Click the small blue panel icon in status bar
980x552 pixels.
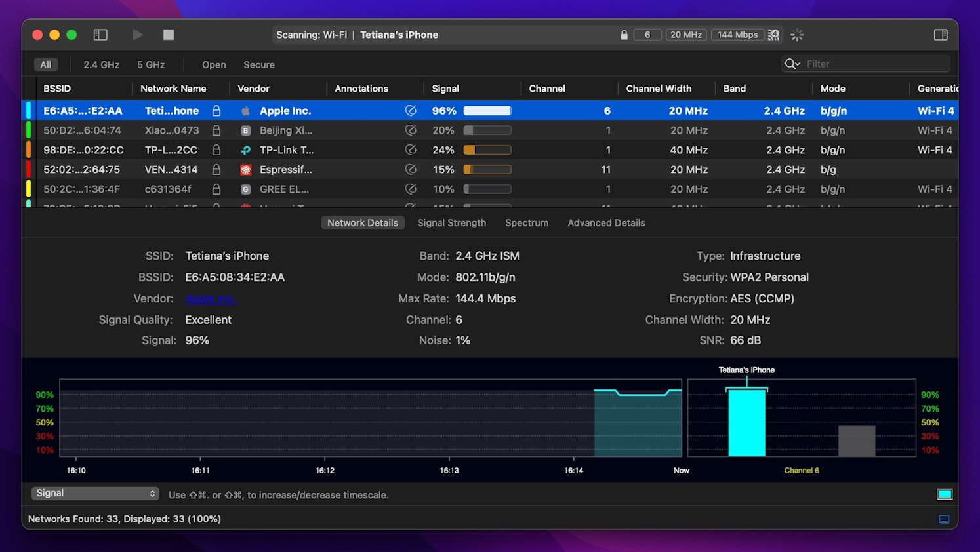tap(944, 519)
